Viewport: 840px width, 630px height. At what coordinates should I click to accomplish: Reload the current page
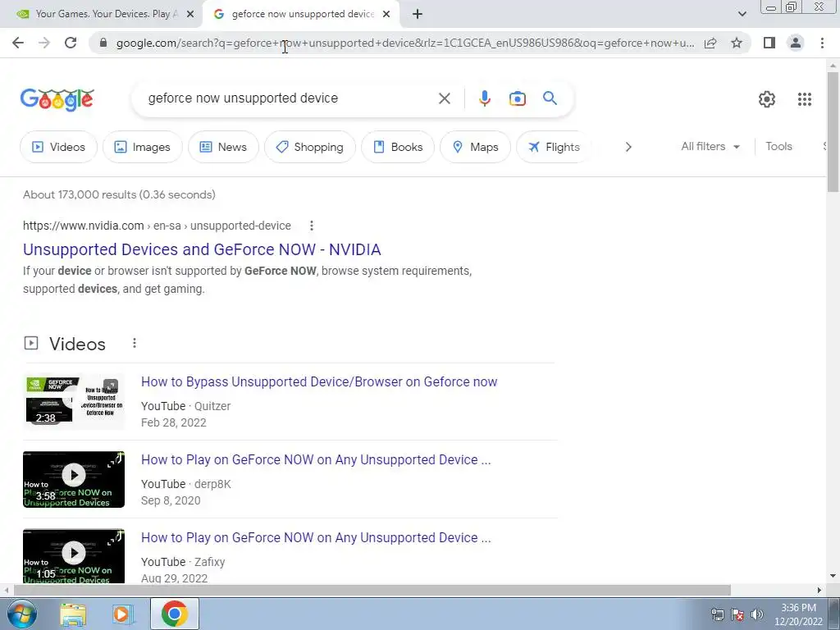(71, 43)
